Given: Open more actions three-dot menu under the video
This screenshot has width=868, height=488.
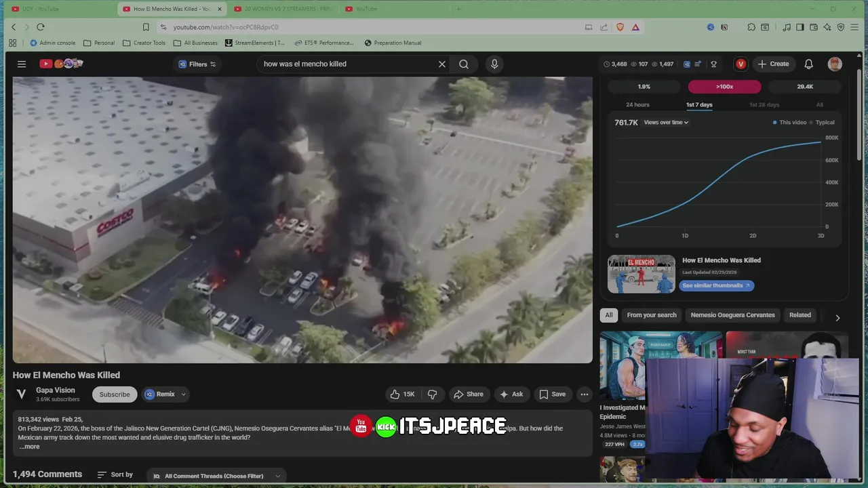Looking at the screenshot, I should click(584, 394).
